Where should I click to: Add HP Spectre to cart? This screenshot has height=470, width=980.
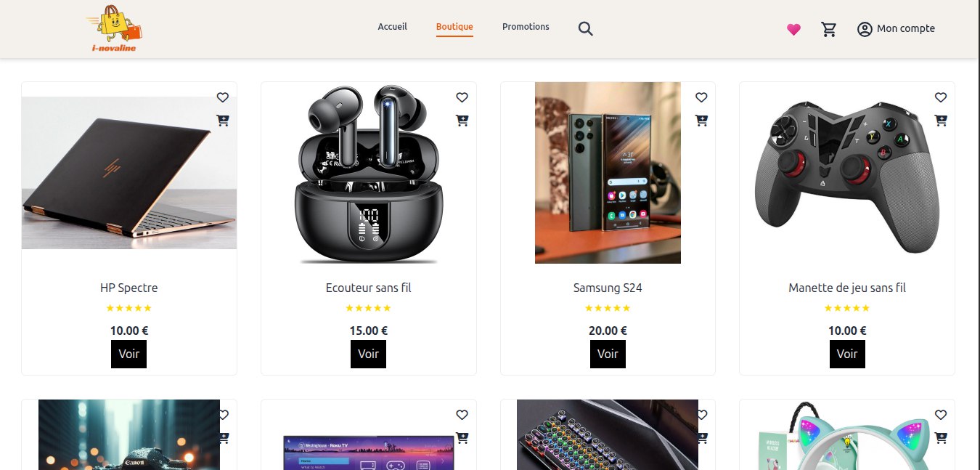tap(223, 121)
